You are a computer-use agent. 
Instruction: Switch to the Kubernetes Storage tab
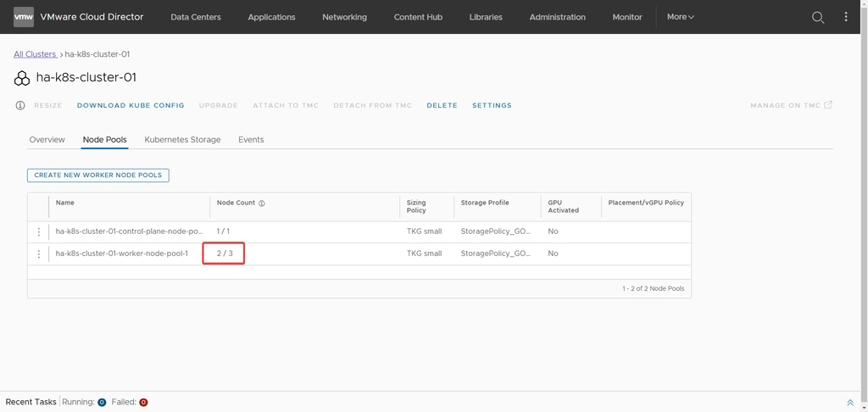click(x=182, y=140)
